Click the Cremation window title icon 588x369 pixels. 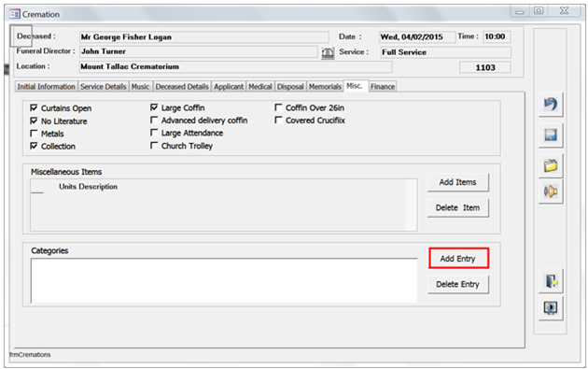click(15, 14)
